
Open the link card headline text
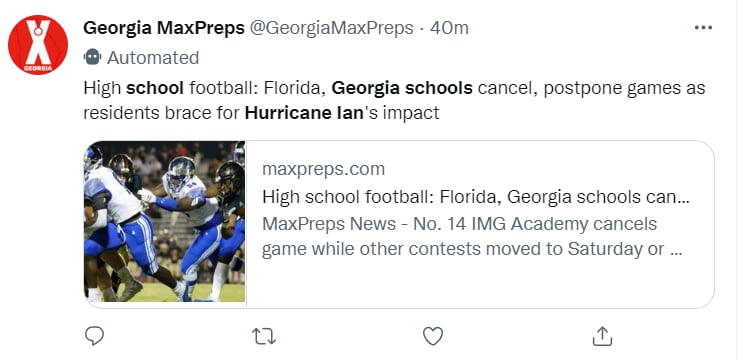[x=475, y=197]
